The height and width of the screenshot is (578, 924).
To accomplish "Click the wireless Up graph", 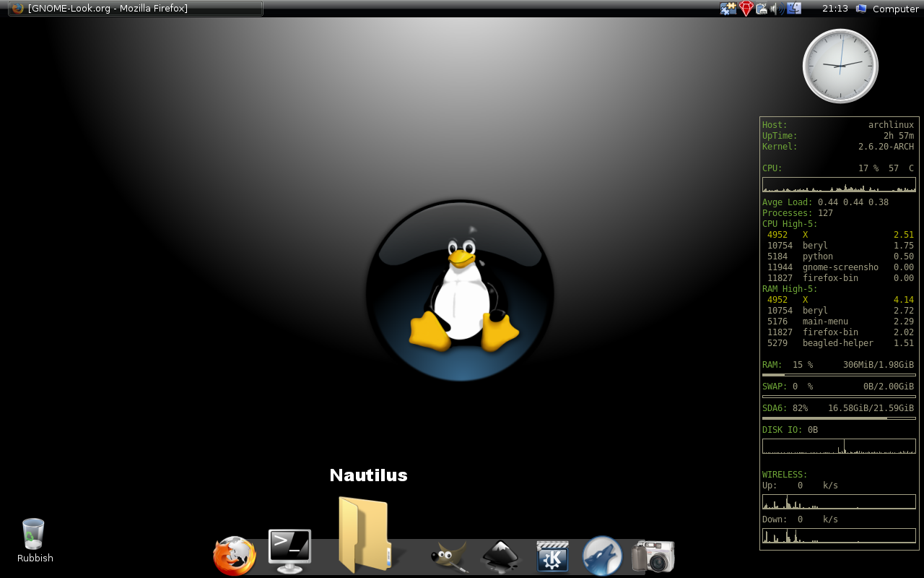I will [x=839, y=501].
